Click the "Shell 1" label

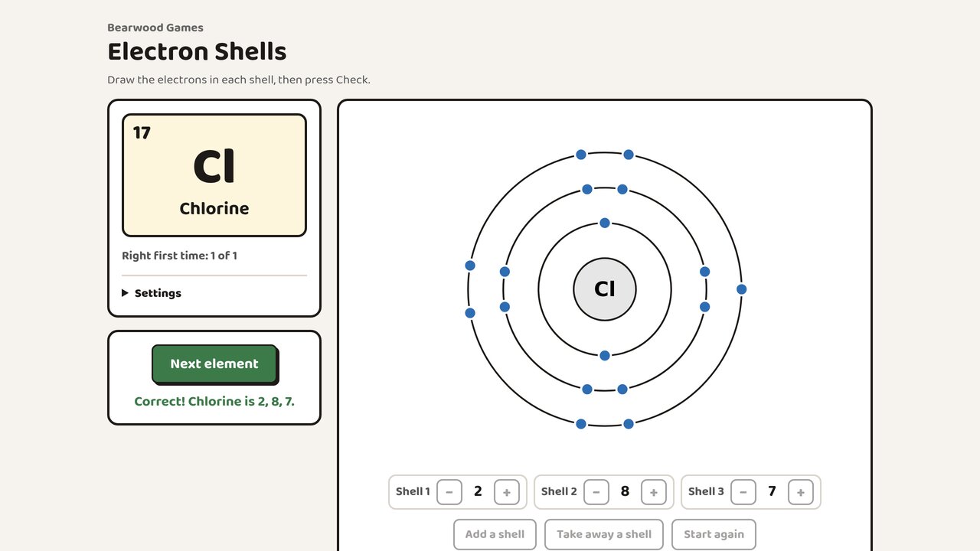tap(413, 491)
